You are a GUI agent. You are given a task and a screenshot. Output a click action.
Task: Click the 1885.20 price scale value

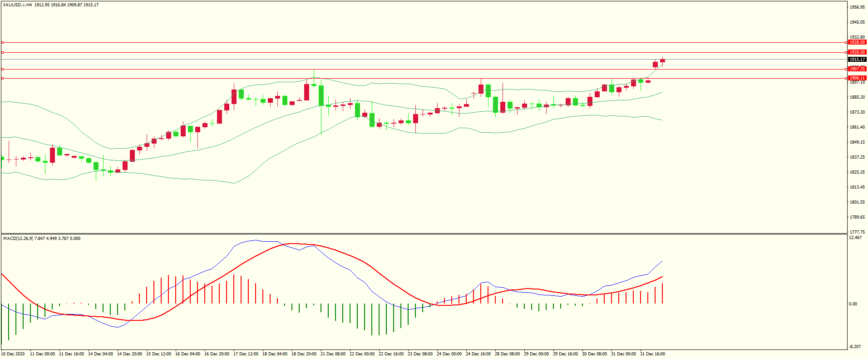[857, 97]
